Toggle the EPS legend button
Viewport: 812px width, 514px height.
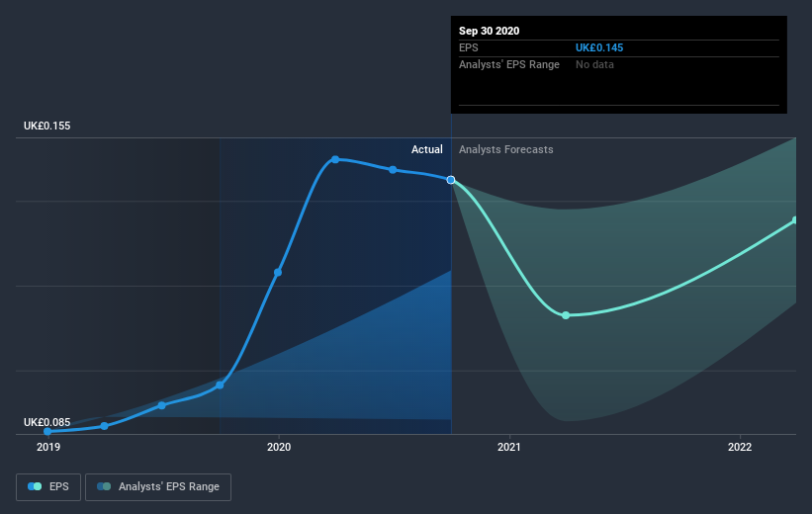[x=48, y=486]
